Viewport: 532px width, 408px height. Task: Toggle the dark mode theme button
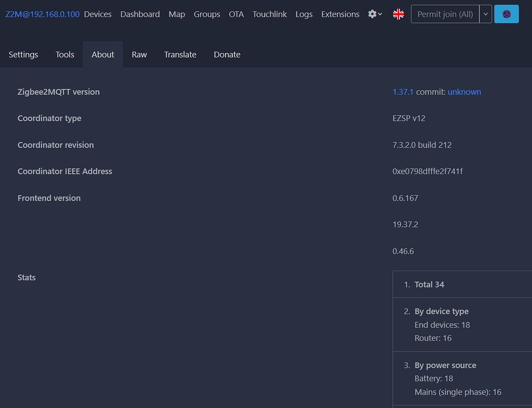coord(506,14)
